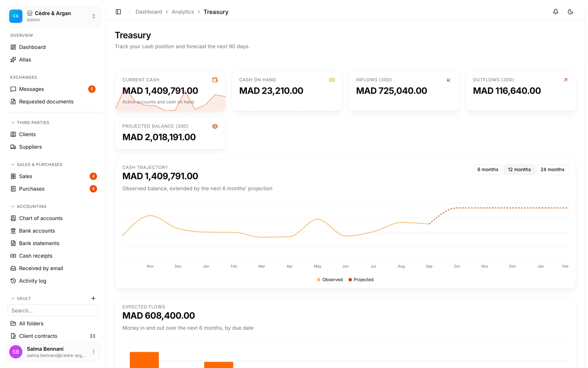Click the SB user avatar
Image resolution: width=588 pixels, height=368 pixels.
click(x=16, y=352)
